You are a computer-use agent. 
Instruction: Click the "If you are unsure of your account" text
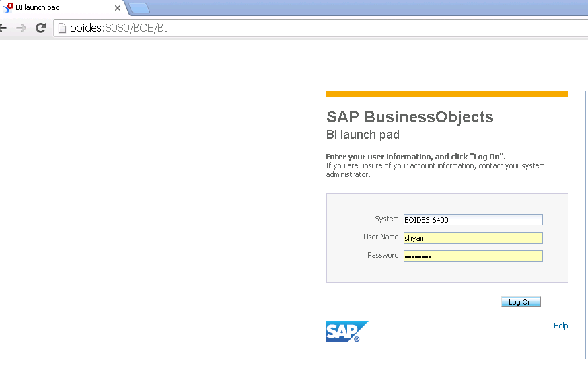click(x=435, y=170)
